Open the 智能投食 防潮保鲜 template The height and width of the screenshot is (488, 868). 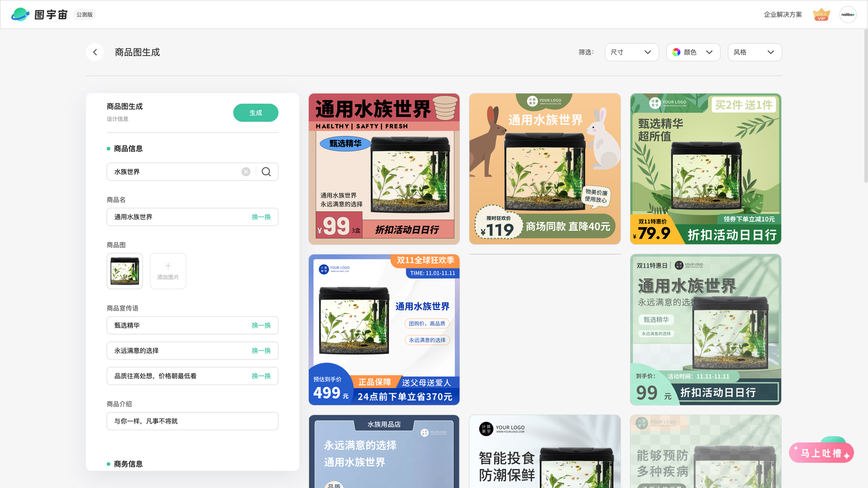pyautogui.click(x=545, y=451)
